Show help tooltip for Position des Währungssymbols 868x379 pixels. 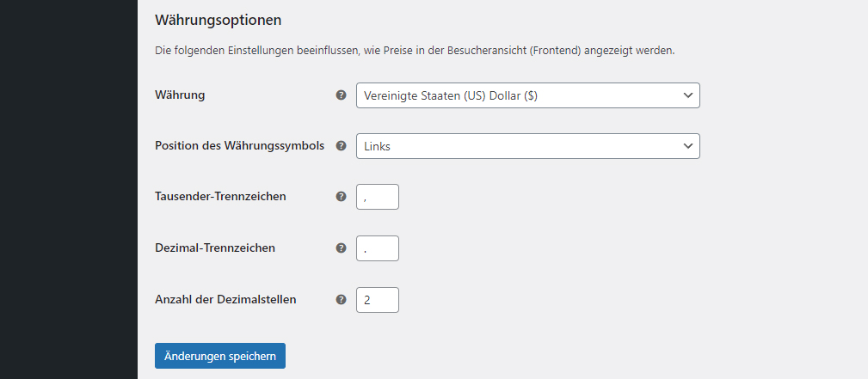click(x=341, y=145)
